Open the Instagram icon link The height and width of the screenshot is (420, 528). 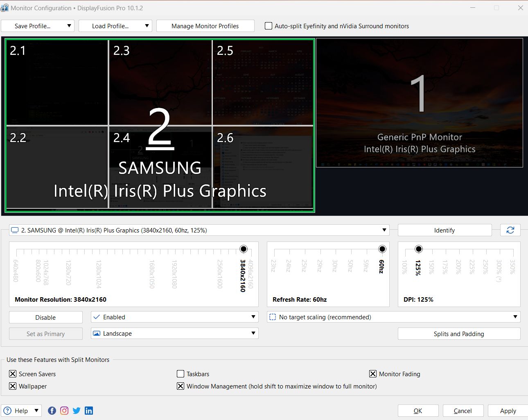[x=64, y=411]
